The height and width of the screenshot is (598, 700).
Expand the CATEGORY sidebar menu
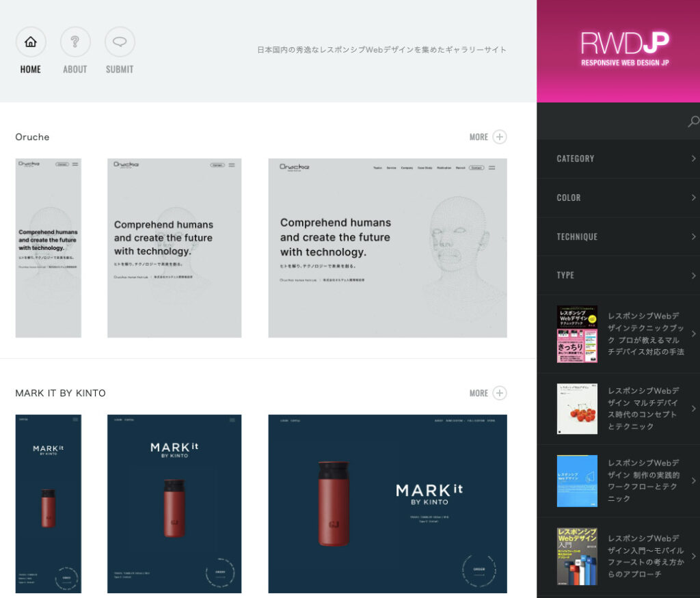[618, 159]
